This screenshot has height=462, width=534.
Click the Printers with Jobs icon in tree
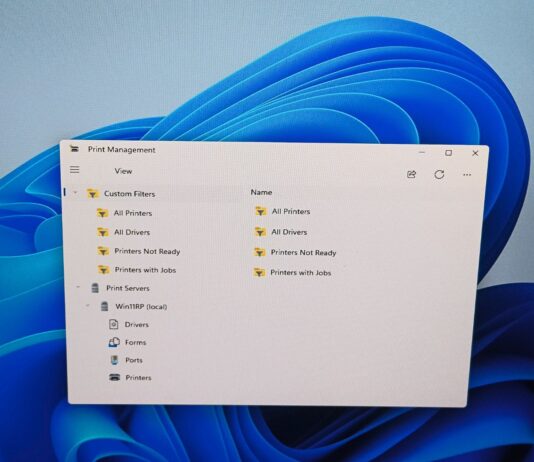103,270
